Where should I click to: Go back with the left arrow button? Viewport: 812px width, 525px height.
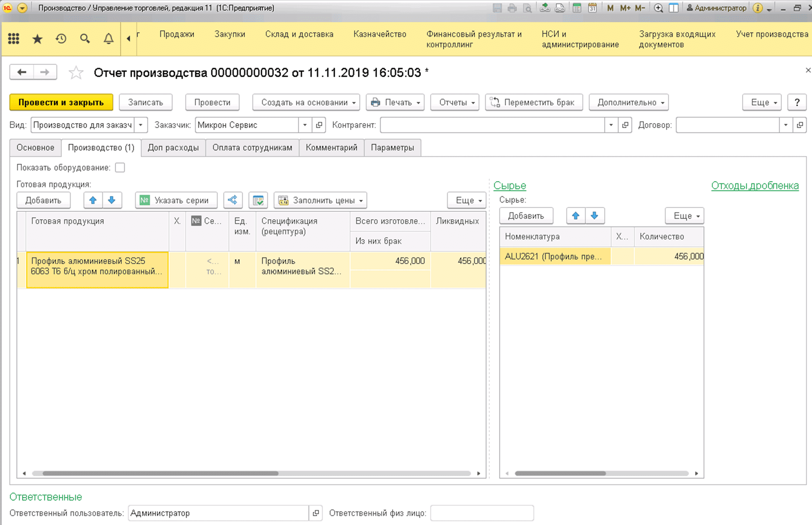[21, 72]
